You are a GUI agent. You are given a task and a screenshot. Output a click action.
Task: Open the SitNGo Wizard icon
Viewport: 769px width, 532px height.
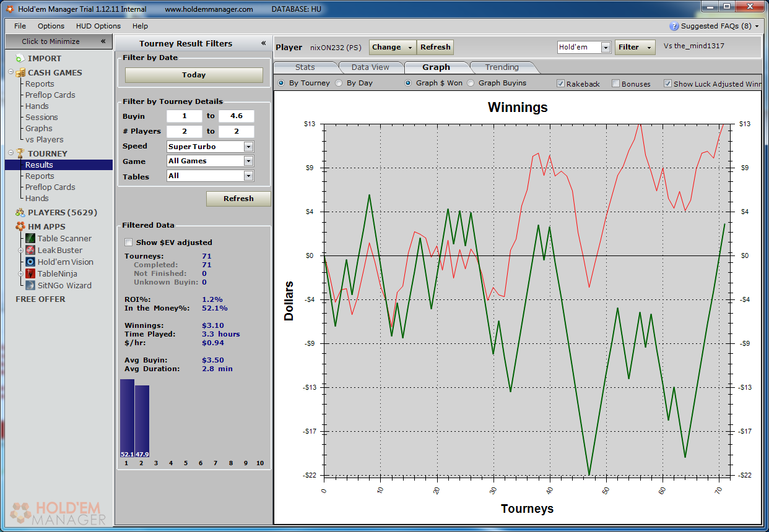tap(31, 286)
